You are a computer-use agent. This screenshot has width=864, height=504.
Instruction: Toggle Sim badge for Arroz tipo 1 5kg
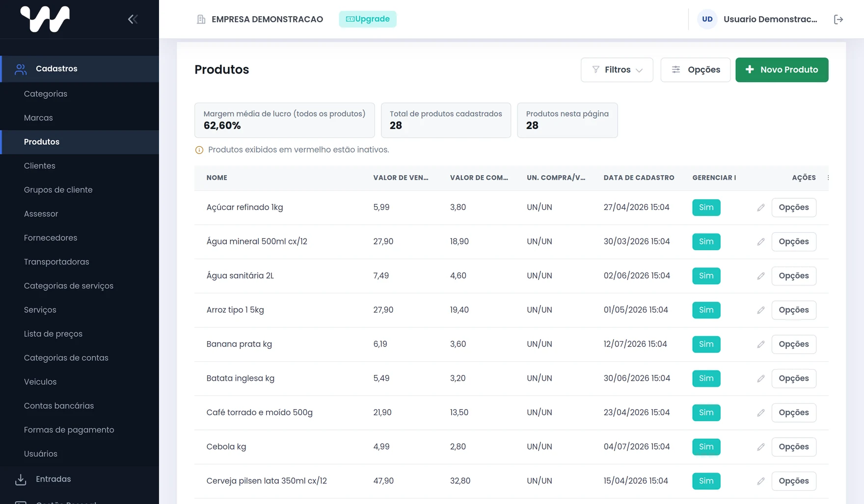706,310
